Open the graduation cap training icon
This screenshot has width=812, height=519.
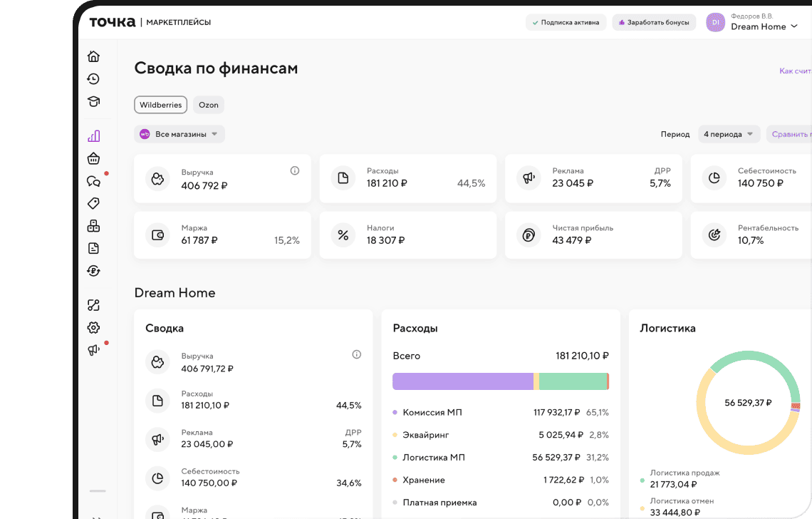[x=93, y=101]
